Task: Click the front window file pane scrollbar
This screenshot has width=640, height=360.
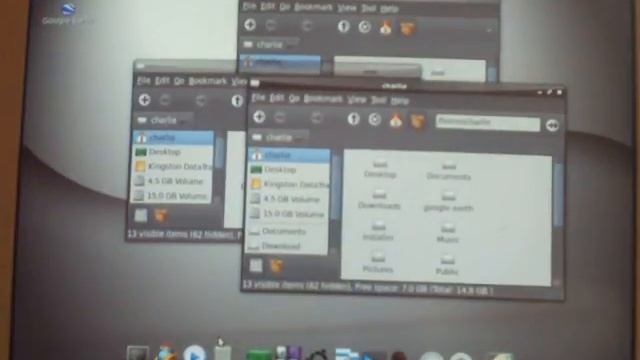Action: coord(558,195)
